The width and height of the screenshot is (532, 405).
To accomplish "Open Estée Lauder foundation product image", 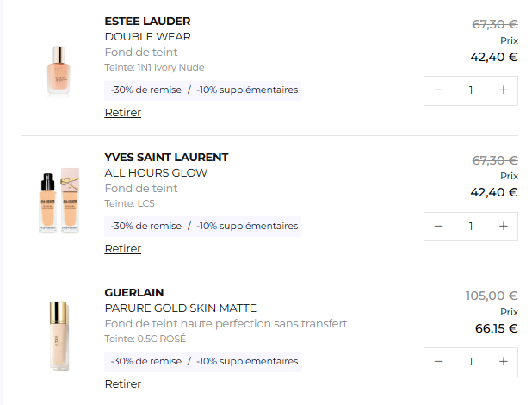I will 59,69.
